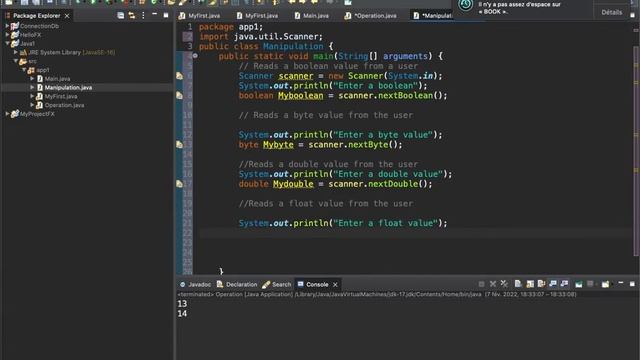Viewport: 640px width, 360px height.
Task: Expand the HelloFX project
Action: point(7,35)
